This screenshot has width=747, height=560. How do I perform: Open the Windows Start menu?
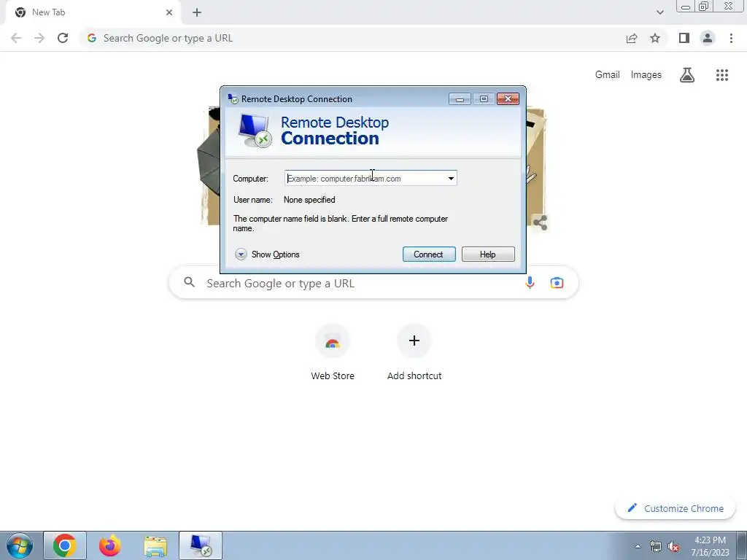coord(20,545)
